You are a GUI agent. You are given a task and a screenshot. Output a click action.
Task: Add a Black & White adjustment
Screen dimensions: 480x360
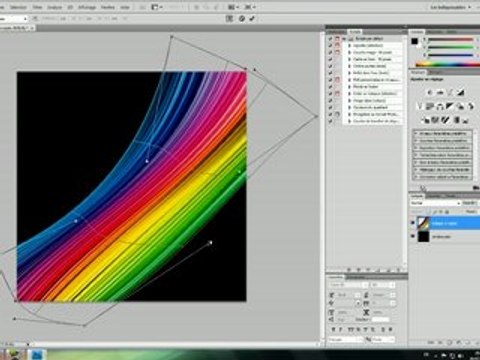pyautogui.click(x=450, y=106)
